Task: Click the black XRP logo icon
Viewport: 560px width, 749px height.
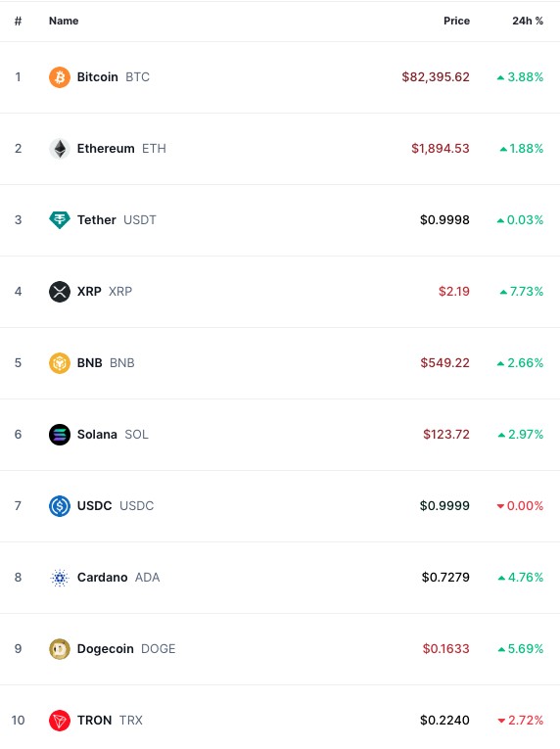Action: pyautogui.click(x=60, y=292)
